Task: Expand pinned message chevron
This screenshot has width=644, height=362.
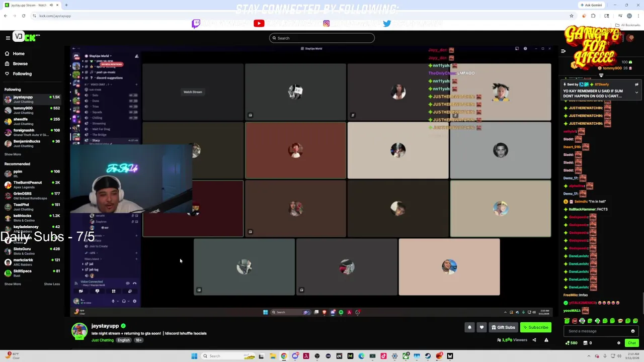Action: 636,93
